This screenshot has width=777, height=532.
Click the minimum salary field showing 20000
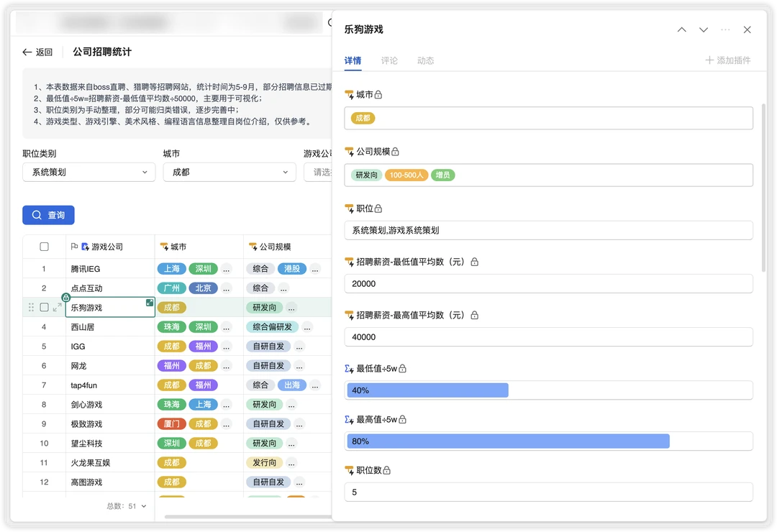[548, 284]
